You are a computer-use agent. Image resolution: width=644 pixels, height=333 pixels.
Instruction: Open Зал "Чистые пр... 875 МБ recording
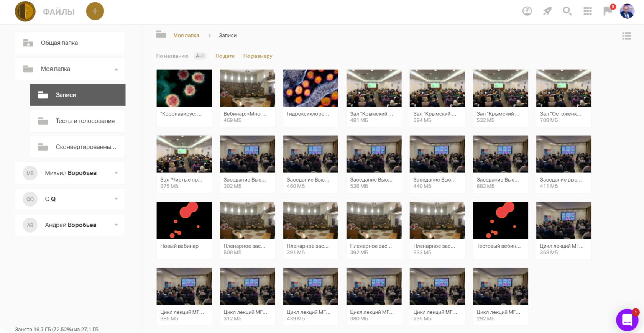click(x=184, y=164)
